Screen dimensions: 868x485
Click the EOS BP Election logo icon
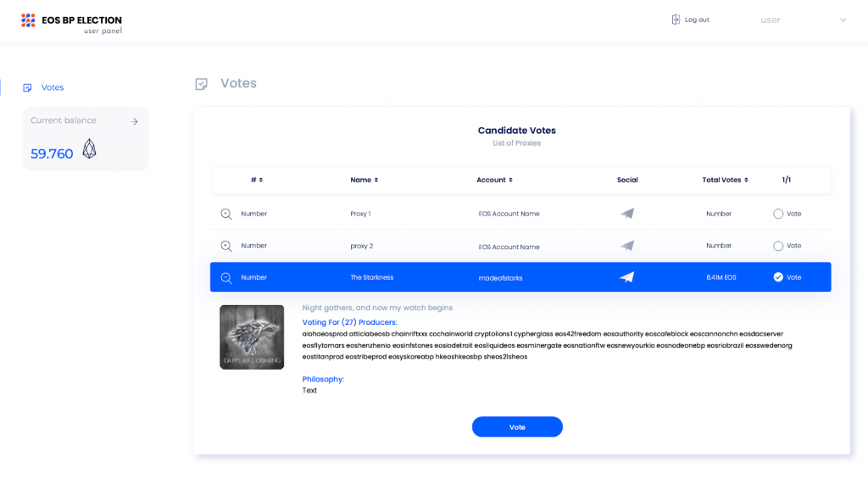pyautogui.click(x=28, y=20)
